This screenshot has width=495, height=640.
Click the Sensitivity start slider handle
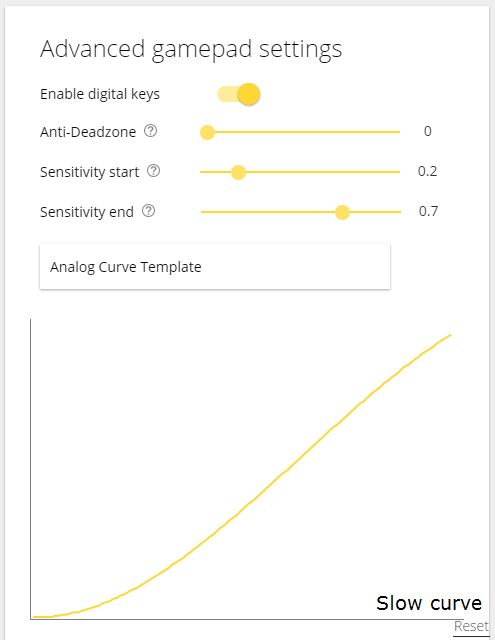point(238,172)
